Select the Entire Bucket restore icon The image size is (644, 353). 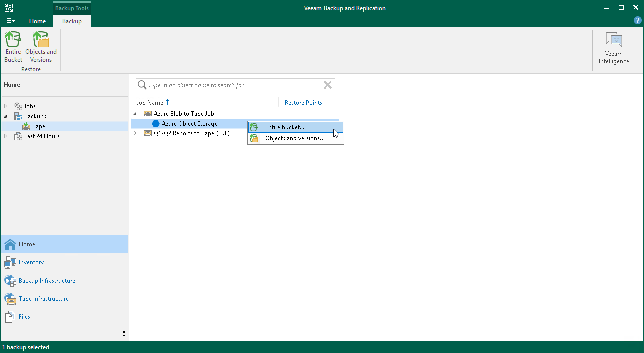[x=13, y=45]
